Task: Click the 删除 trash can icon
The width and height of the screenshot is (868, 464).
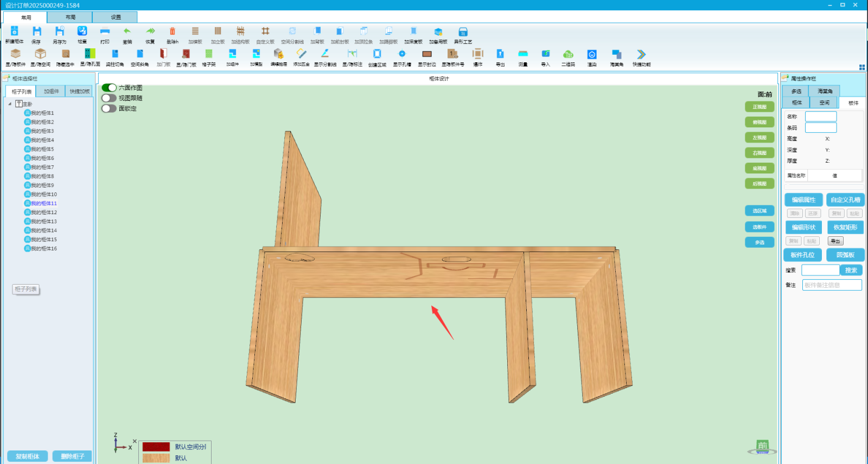Action: pos(173,32)
